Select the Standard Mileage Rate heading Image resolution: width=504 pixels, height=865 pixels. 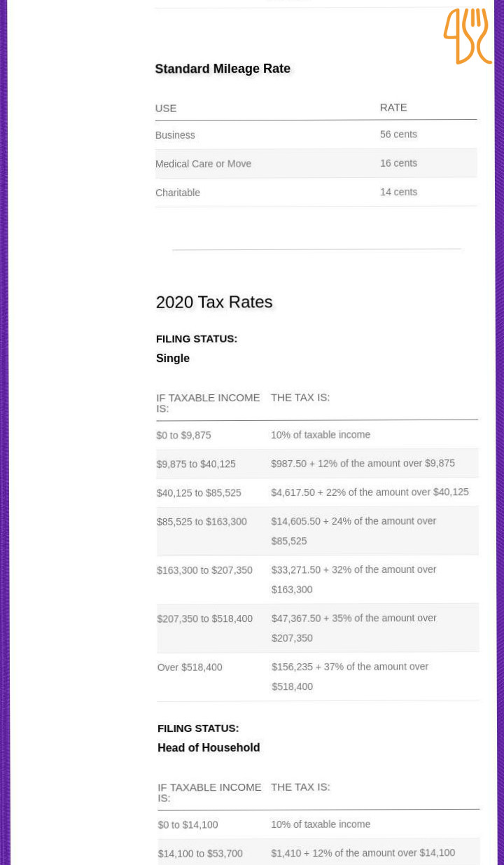tap(223, 69)
